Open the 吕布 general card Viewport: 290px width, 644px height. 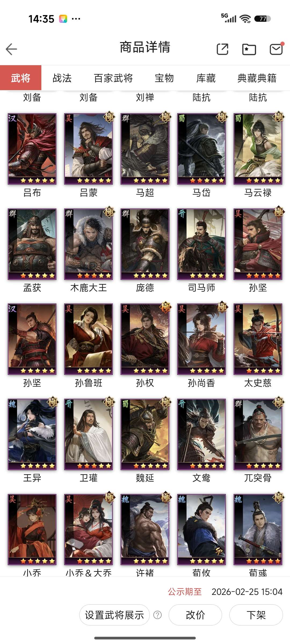click(x=32, y=149)
